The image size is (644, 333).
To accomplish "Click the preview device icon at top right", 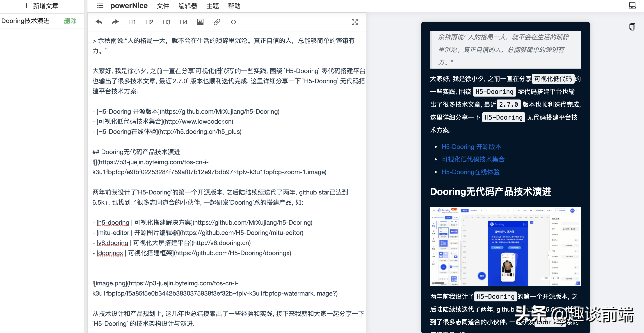I will pyautogui.click(x=632, y=5).
